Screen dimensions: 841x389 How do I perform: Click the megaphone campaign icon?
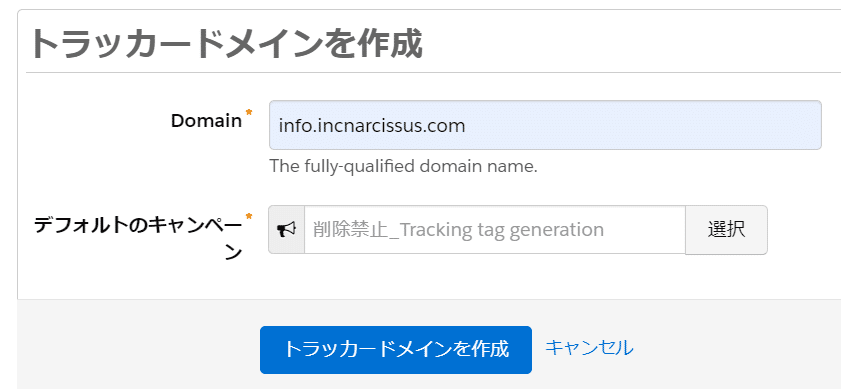[x=286, y=230]
